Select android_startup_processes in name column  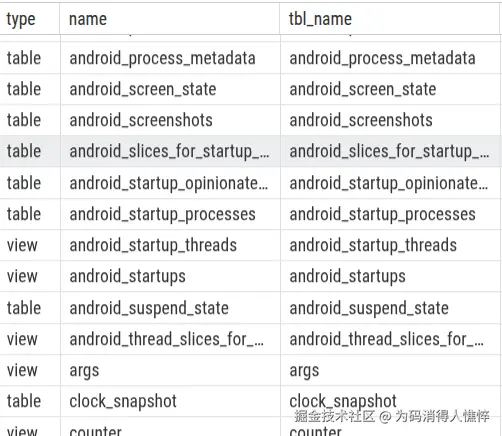point(162,214)
